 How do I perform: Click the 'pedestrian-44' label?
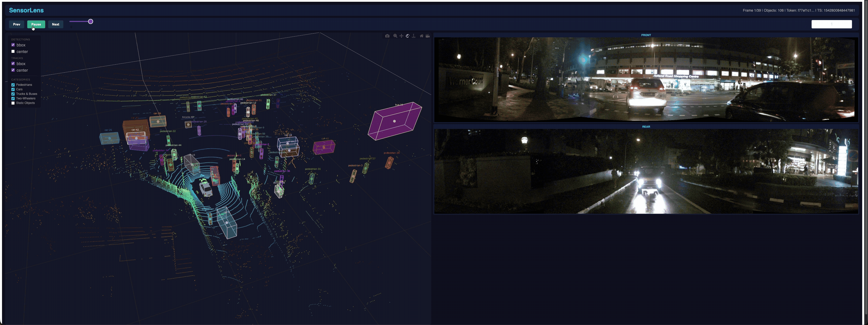174,145
